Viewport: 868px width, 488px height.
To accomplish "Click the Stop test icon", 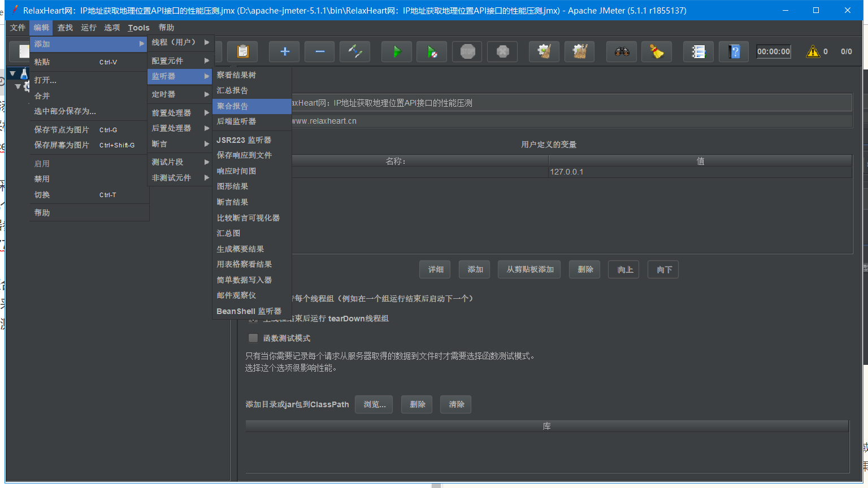I will pyautogui.click(x=467, y=51).
